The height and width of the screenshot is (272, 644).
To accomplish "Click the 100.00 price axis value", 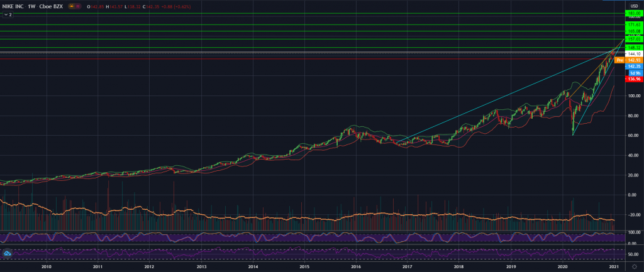I will (x=634, y=95).
